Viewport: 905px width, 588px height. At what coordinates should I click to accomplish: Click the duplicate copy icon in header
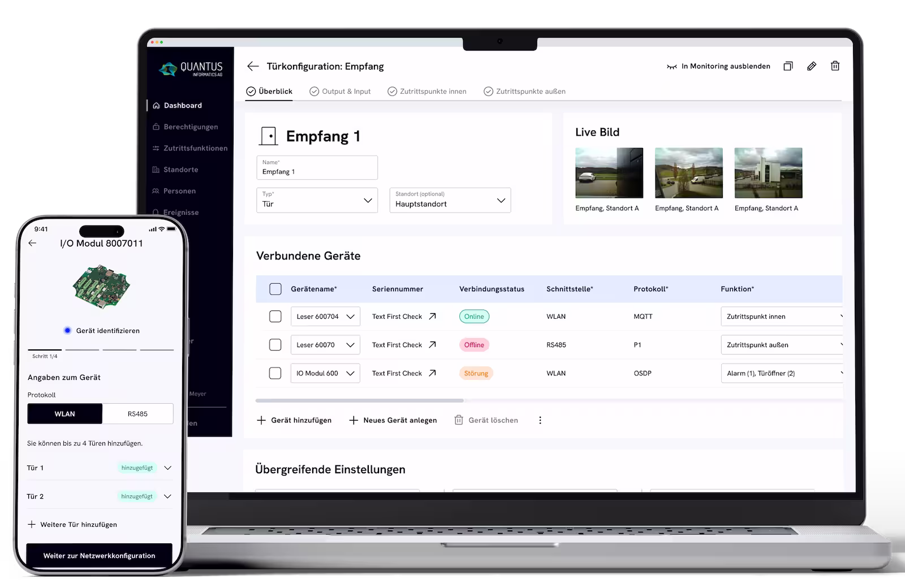[x=788, y=66]
